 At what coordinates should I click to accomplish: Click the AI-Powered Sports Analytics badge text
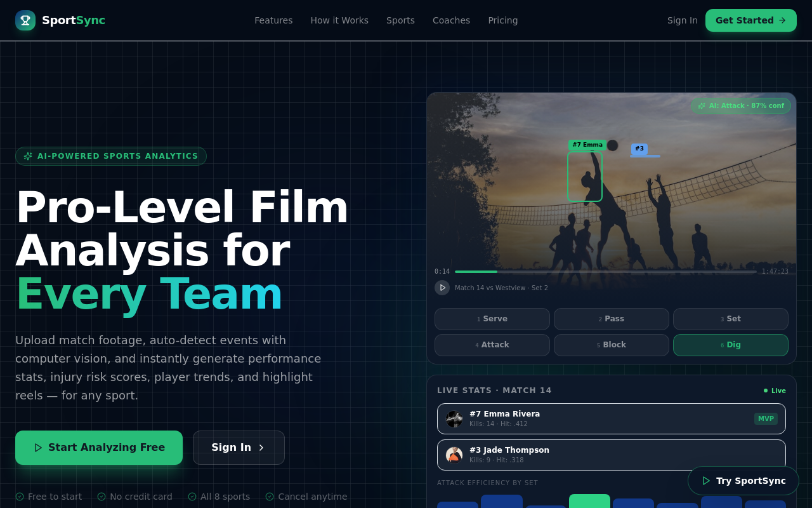(117, 156)
